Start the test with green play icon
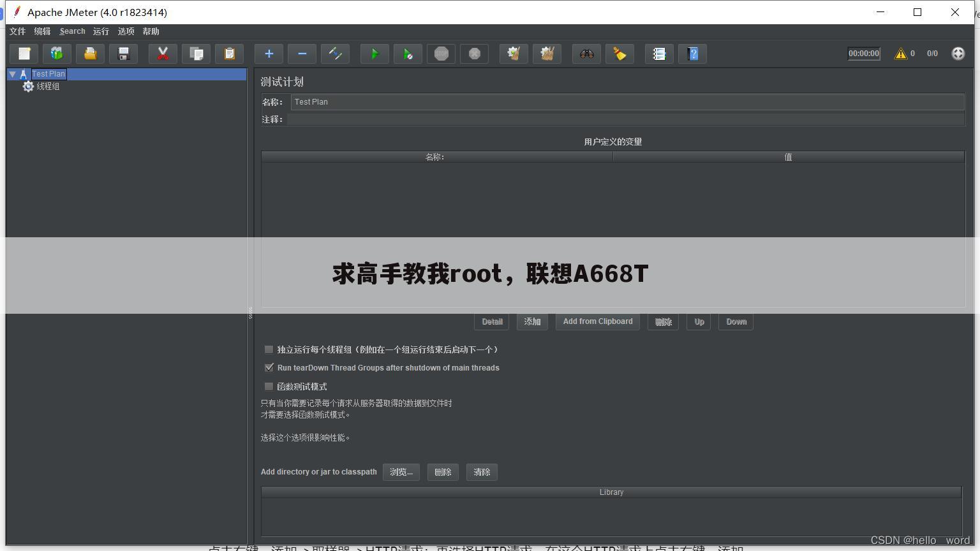The height and width of the screenshot is (551, 980). click(375, 54)
